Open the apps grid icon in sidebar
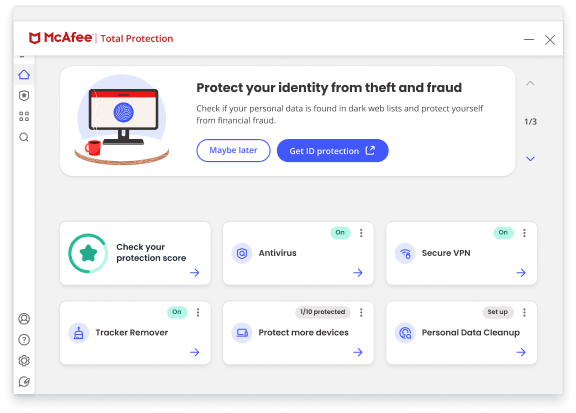The height and width of the screenshot is (413, 576). 24,116
